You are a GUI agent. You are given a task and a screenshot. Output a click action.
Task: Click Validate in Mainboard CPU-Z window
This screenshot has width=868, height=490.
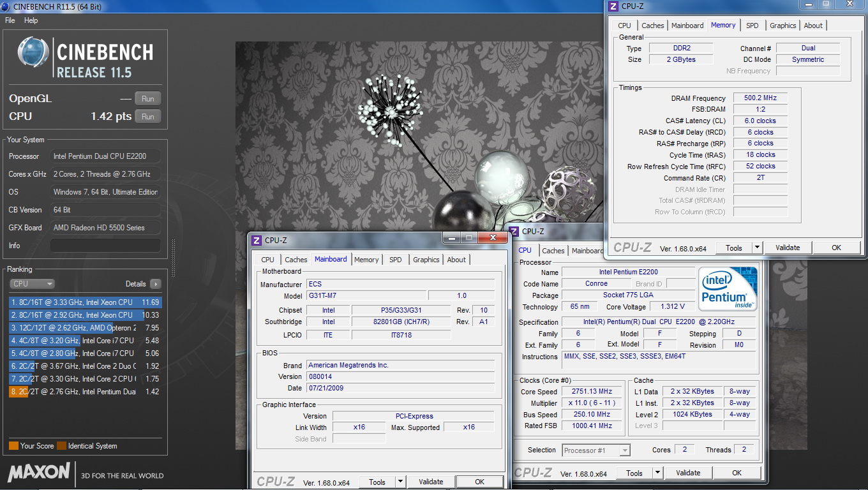click(431, 482)
